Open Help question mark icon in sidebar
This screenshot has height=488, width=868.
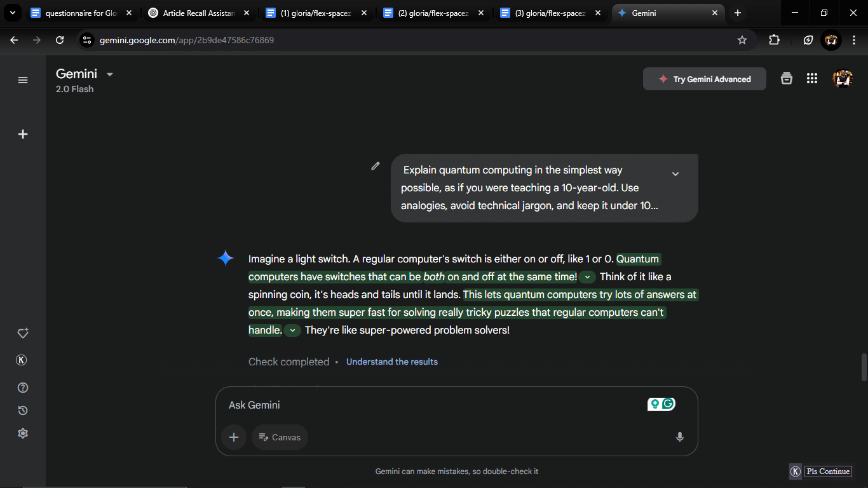tap(23, 388)
